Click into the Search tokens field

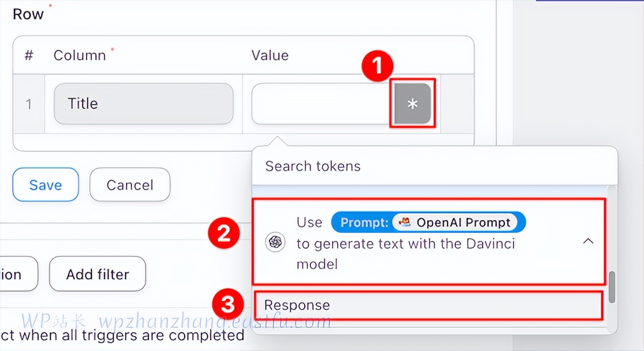coord(426,166)
